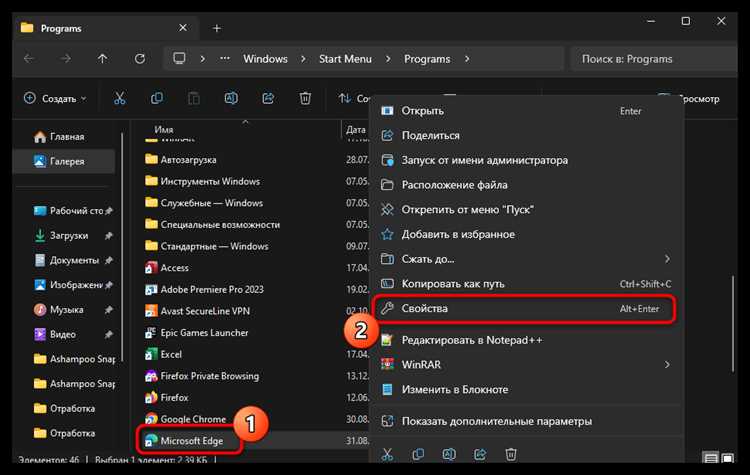Select Открепить от меню "Пуск"
The width and height of the screenshot is (750, 475).
[x=528, y=210]
